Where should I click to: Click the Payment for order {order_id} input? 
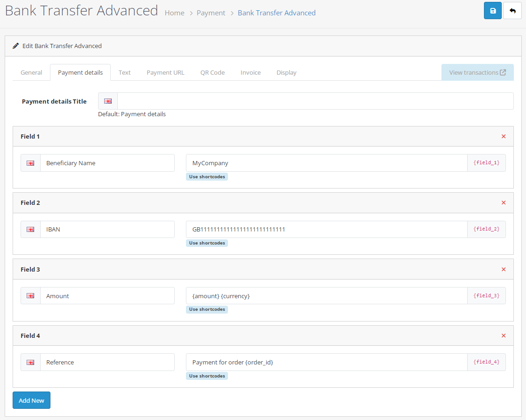click(327, 362)
